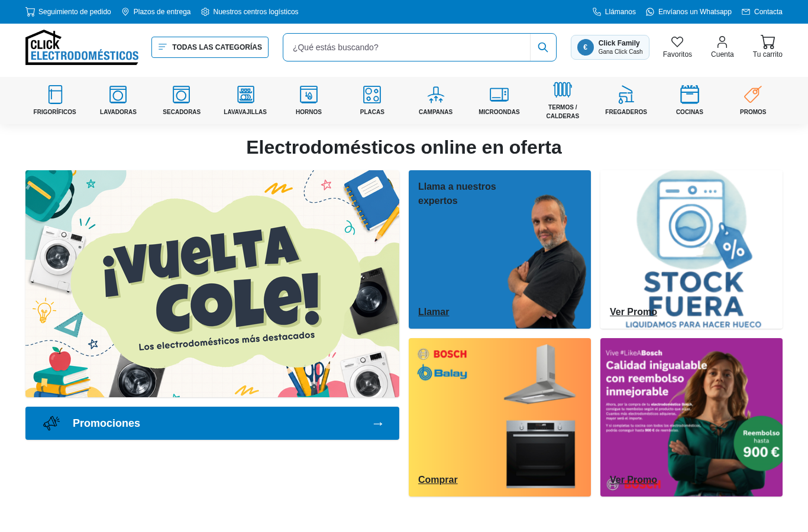Open the Promociones text label
808x532 pixels.
[x=106, y=423]
